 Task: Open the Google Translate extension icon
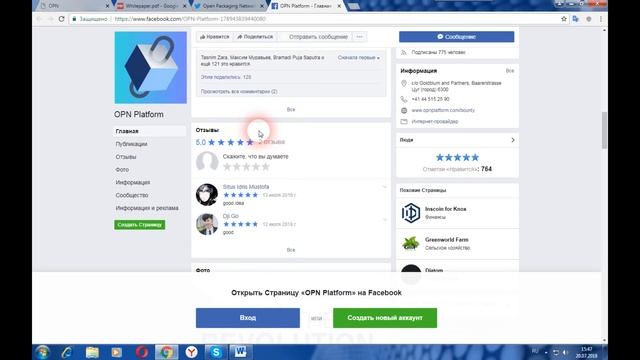576,19
